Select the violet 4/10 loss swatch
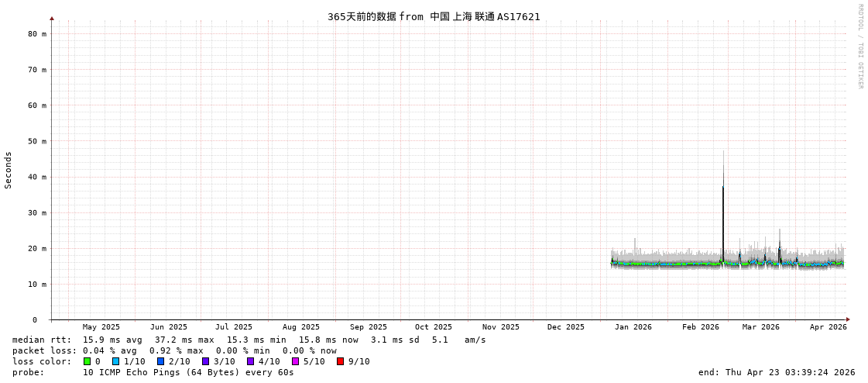 [x=250, y=361]
